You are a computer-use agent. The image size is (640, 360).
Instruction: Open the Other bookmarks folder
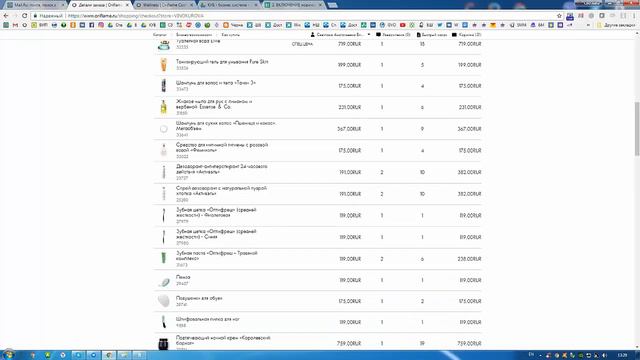click(x=616, y=25)
